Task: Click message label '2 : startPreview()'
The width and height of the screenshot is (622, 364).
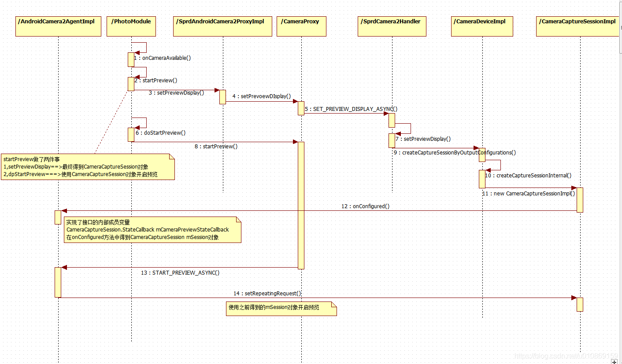Action: point(156,81)
